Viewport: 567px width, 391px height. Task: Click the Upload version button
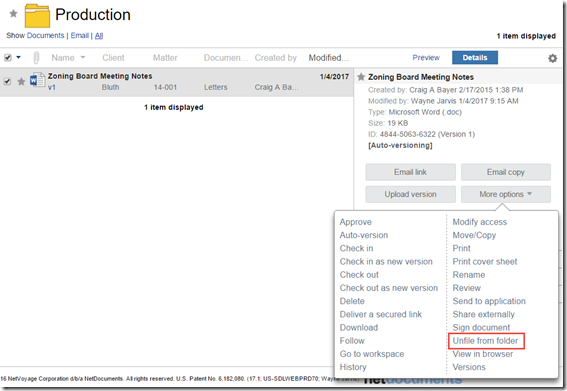(410, 194)
